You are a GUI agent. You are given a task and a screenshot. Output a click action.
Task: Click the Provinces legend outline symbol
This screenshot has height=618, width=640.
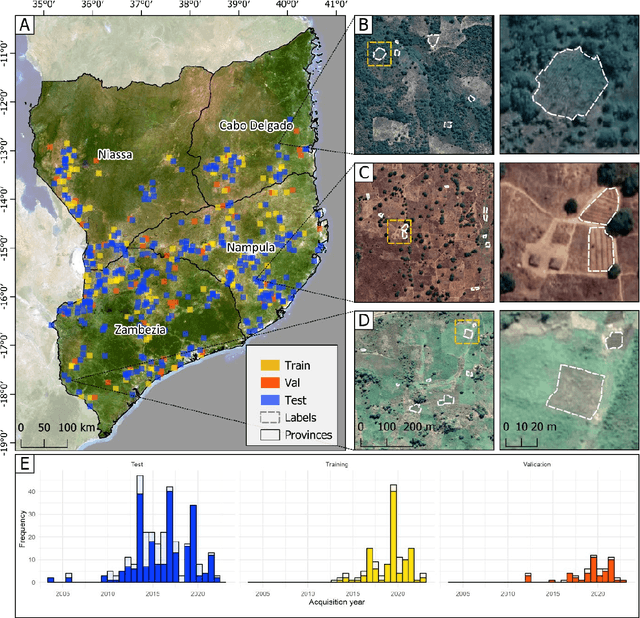pos(265,433)
